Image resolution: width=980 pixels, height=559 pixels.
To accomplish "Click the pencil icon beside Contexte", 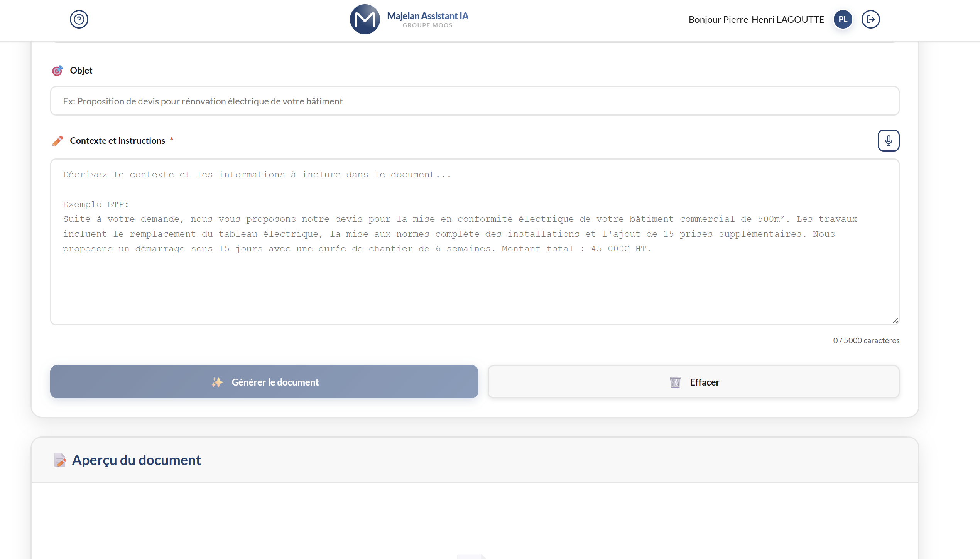I will (x=57, y=141).
